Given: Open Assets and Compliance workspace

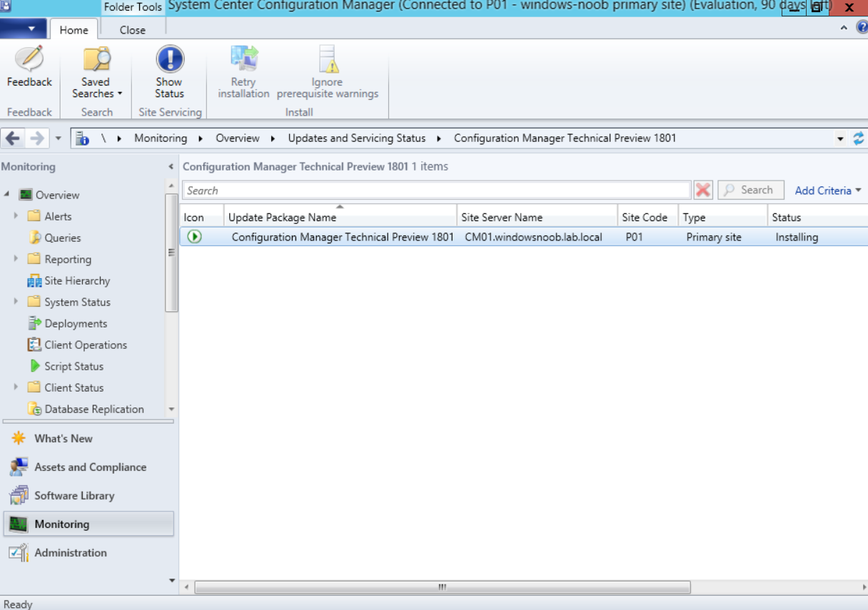Looking at the screenshot, I should coord(89,467).
